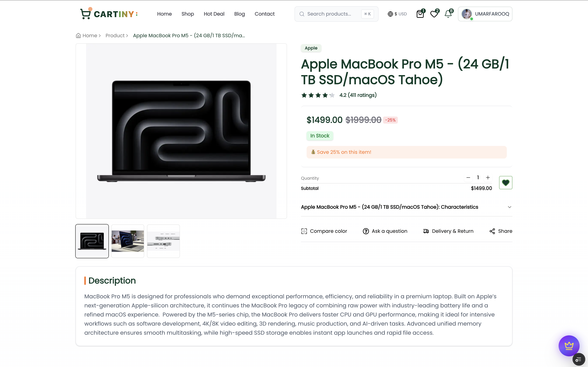
Task: Increase quantity with the plus button
Action: pyautogui.click(x=488, y=178)
